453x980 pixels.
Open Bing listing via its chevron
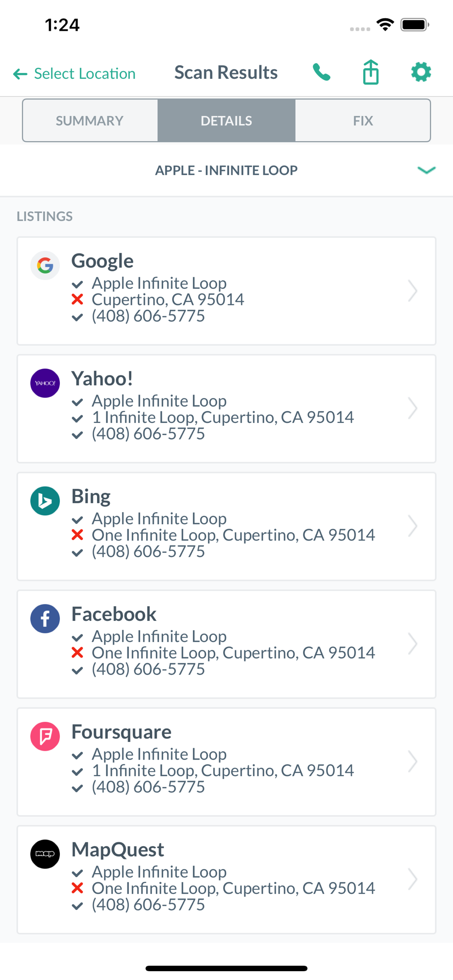pos(413,526)
